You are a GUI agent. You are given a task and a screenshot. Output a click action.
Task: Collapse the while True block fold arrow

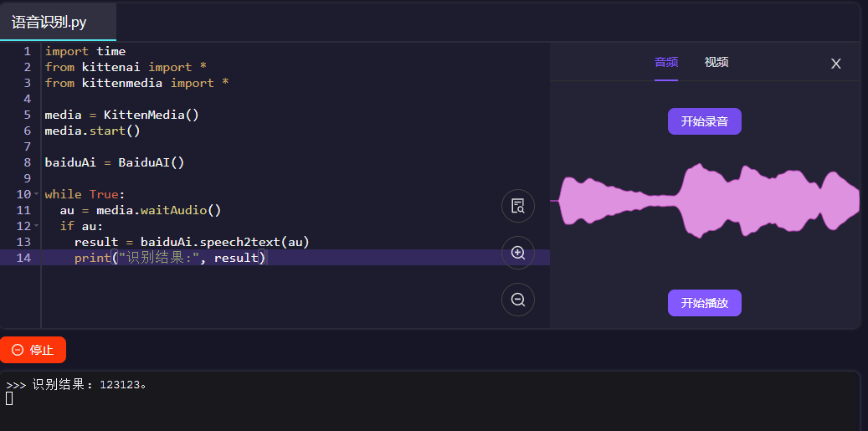click(x=37, y=194)
